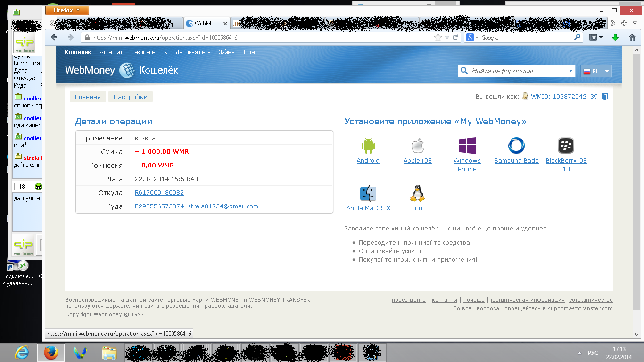Go to the Firefox home page icon
Viewport: 644px width, 362px height.
[632, 38]
